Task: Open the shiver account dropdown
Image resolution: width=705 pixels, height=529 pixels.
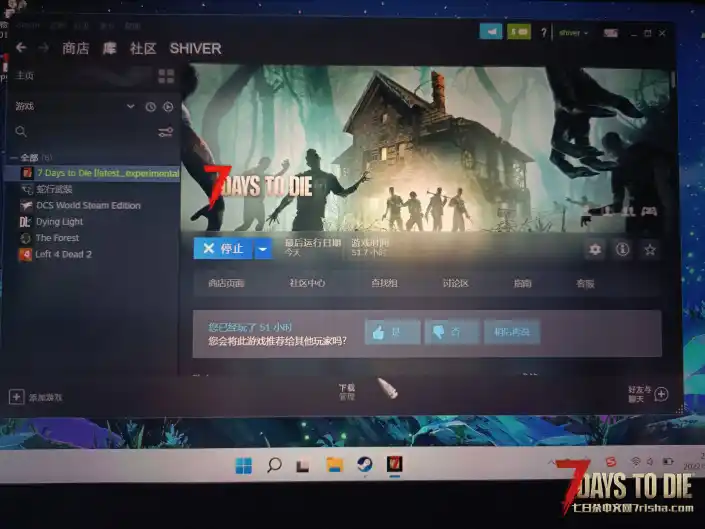Action: (x=573, y=33)
